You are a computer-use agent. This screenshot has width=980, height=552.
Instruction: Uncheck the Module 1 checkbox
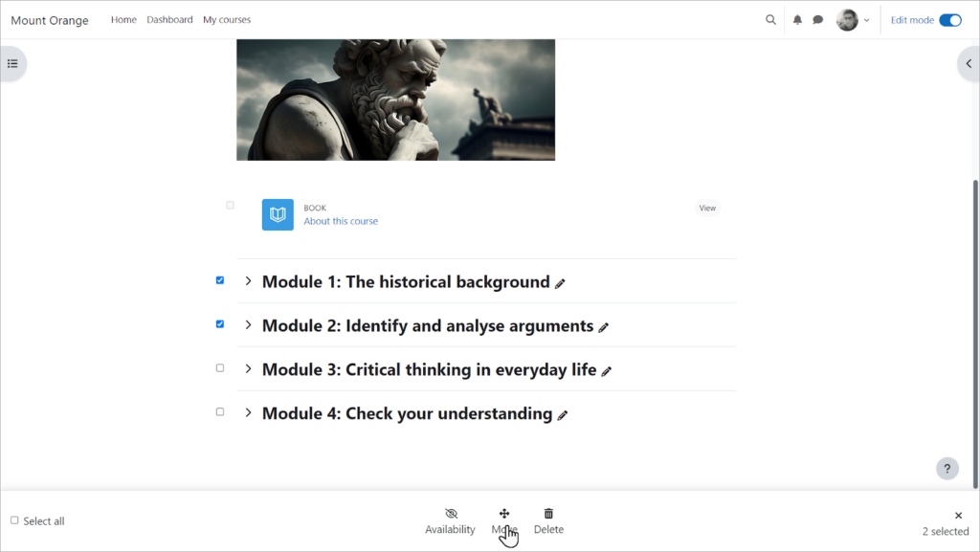(220, 280)
